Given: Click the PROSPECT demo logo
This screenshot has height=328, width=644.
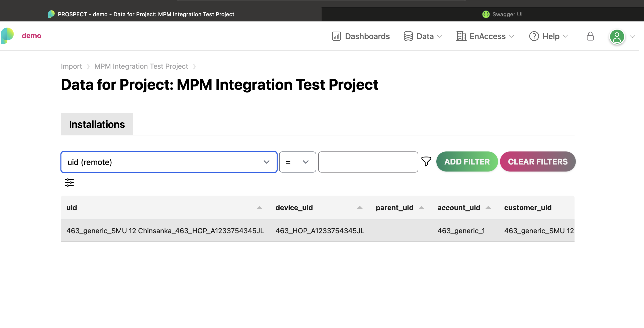Looking at the screenshot, I should point(8,36).
